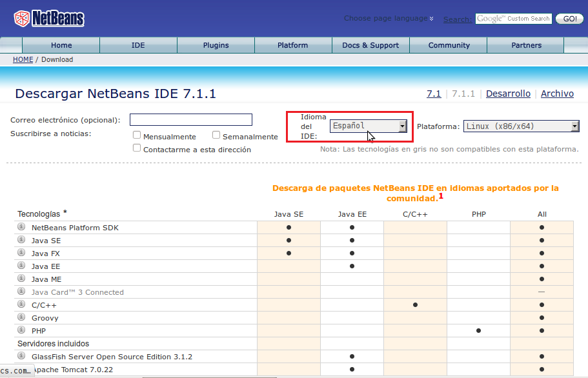The width and height of the screenshot is (588, 378).
Task: Follow the HOME breadcrumb link
Action: (23, 59)
